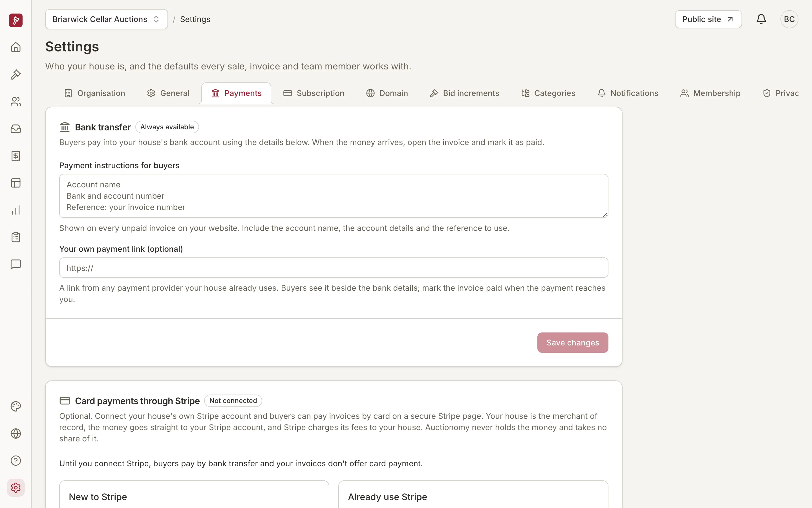This screenshot has height=508, width=812.
Task: Click the Already use Stripe card heading
Action: [x=387, y=497]
